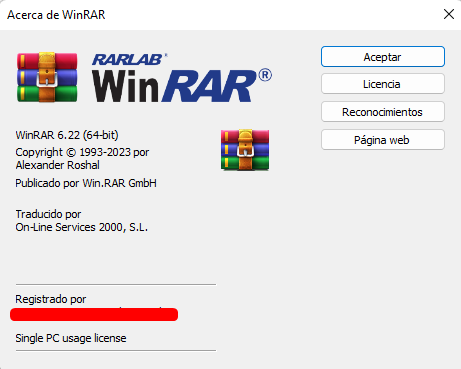Click the 'Copyright © 1993-2023 por' line
The width and height of the screenshot is (461, 369).
click(x=82, y=152)
